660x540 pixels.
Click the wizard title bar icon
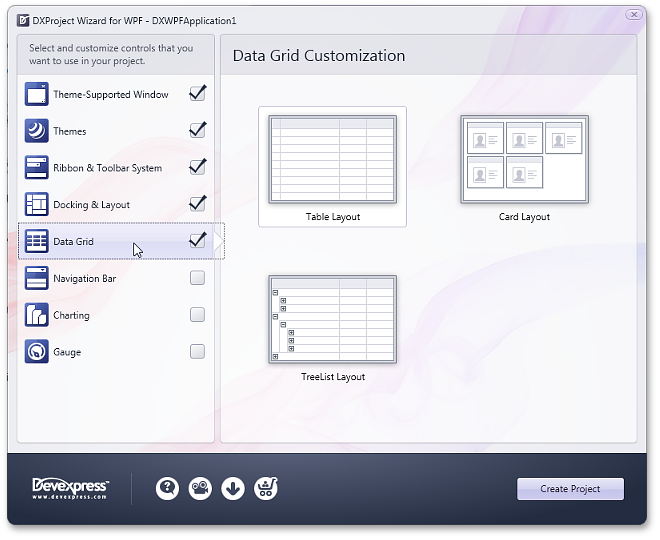coord(23,20)
